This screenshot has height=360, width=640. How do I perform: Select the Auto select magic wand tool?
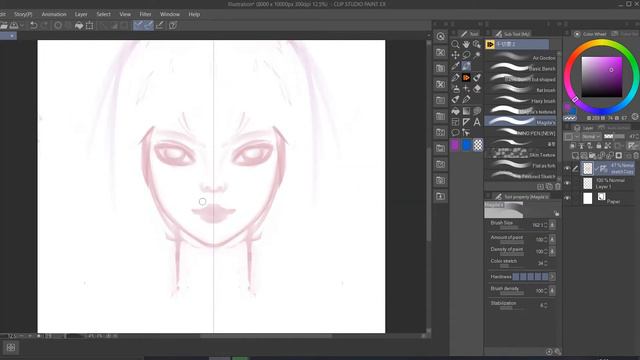[x=477, y=55]
